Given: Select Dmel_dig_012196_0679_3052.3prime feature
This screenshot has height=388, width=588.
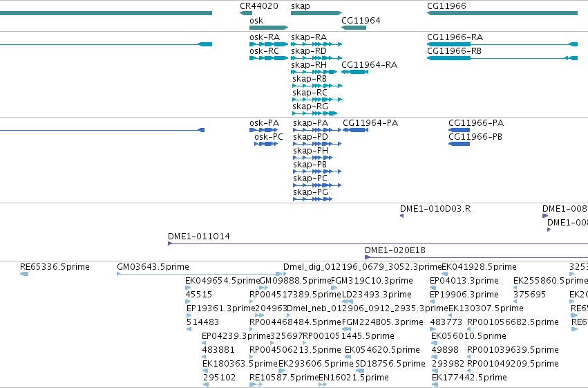Looking at the screenshot, I should tap(285, 274).
